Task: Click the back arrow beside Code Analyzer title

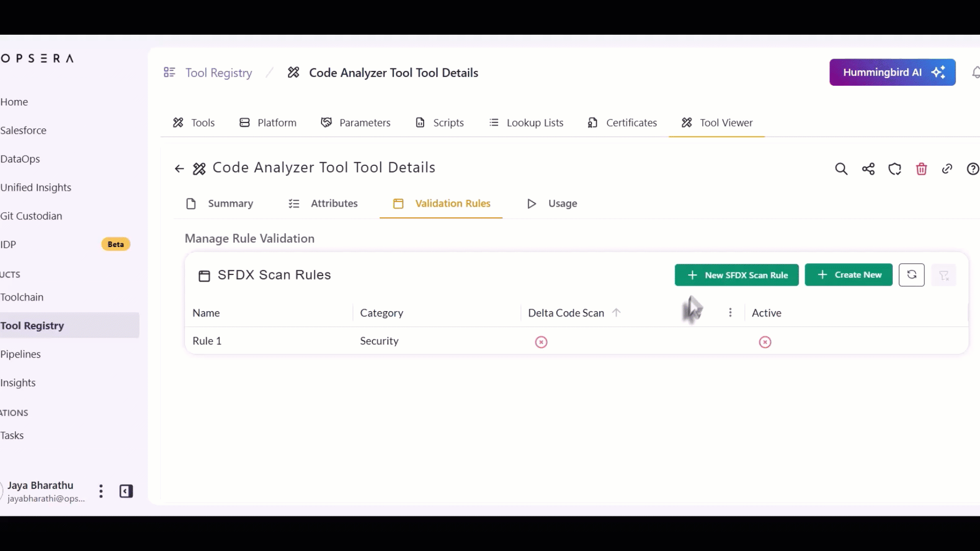Action: tap(179, 169)
